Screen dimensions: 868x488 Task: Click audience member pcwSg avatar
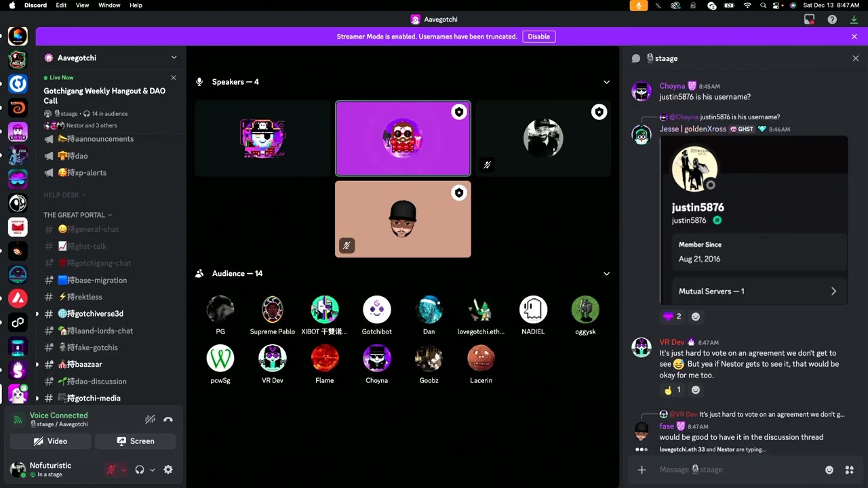pyautogui.click(x=220, y=359)
